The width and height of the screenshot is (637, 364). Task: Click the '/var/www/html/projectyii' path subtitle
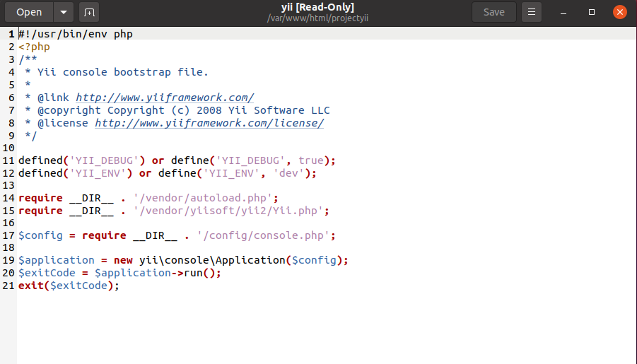(317, 18)
